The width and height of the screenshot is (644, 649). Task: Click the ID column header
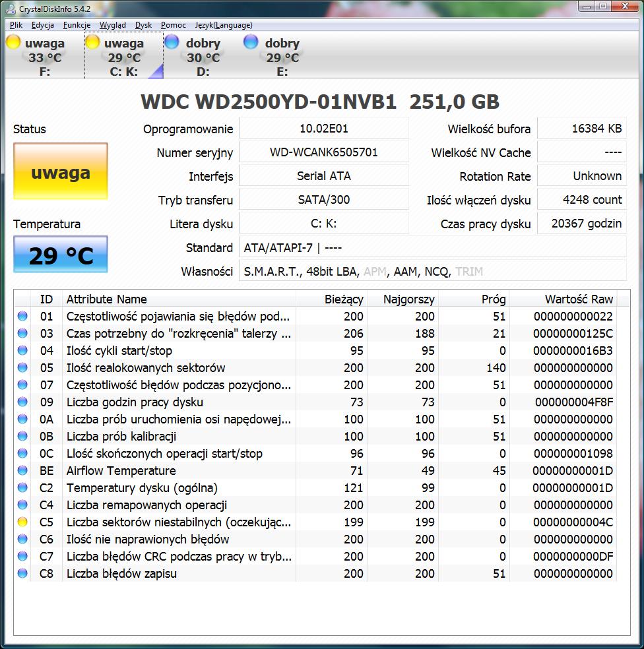(46, 299)
